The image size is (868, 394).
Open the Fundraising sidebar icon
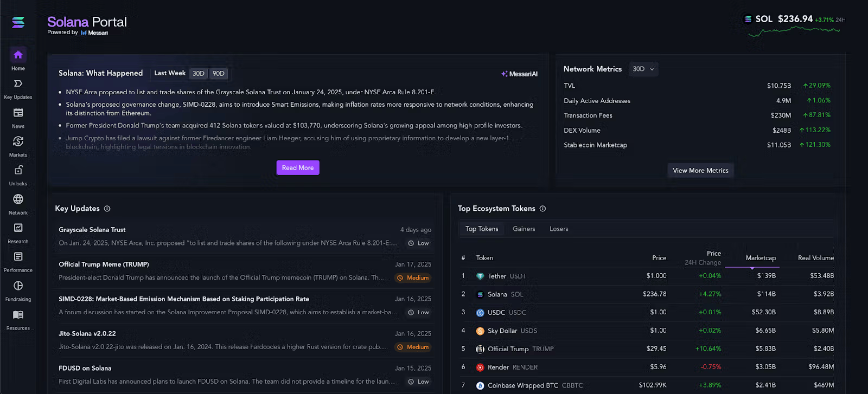coord(18,286)
